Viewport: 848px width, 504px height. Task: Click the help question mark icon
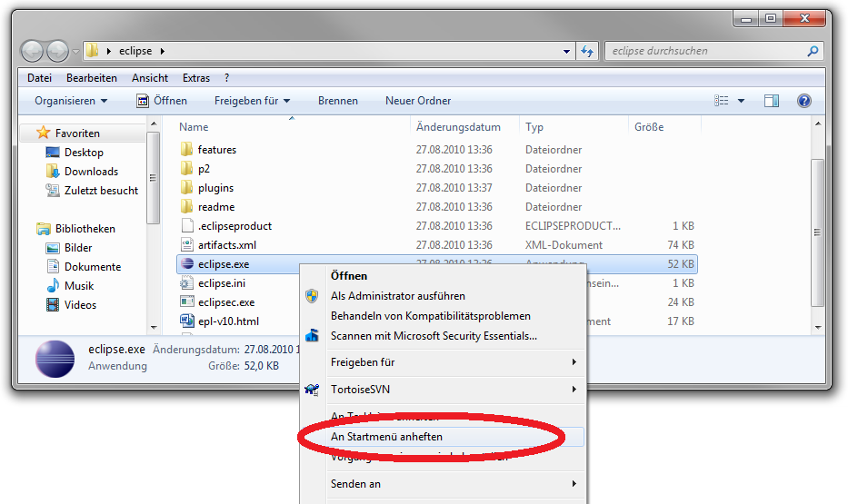pos(803,101)
